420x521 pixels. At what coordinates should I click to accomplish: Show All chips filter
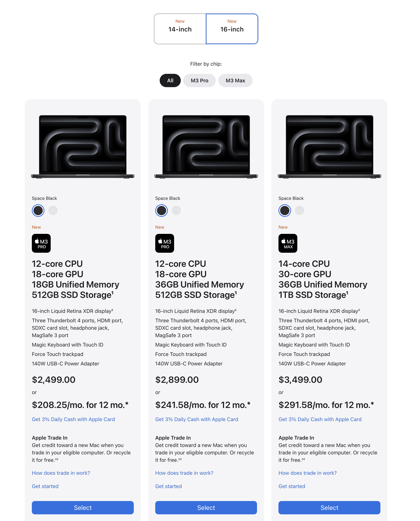pyautogui.click(x=170, y=80)
